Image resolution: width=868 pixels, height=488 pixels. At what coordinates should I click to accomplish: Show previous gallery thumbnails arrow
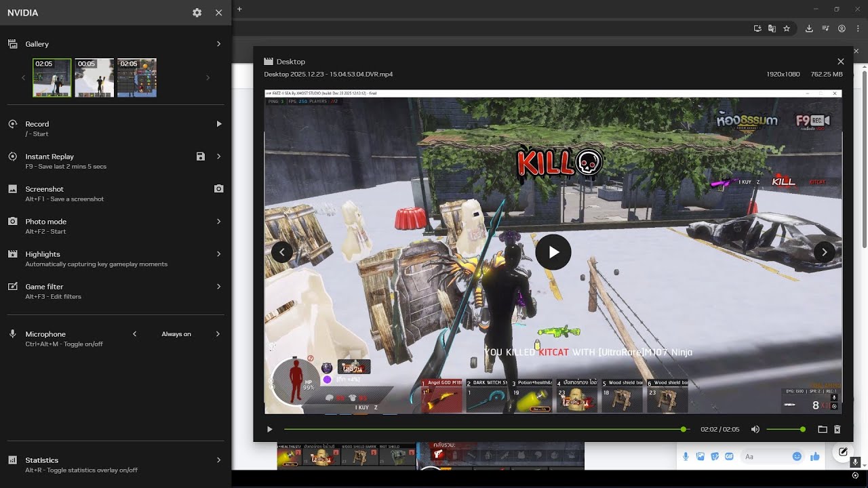(x=23, y=77)
